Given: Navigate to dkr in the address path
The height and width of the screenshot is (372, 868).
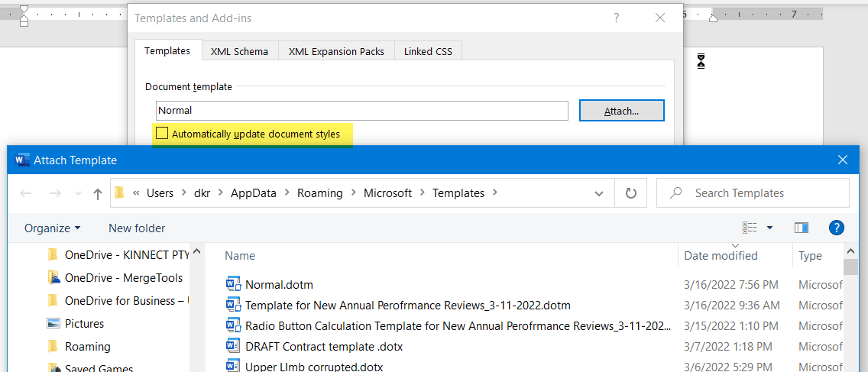Looking at the screenshot, I should (x=202, y=193).
